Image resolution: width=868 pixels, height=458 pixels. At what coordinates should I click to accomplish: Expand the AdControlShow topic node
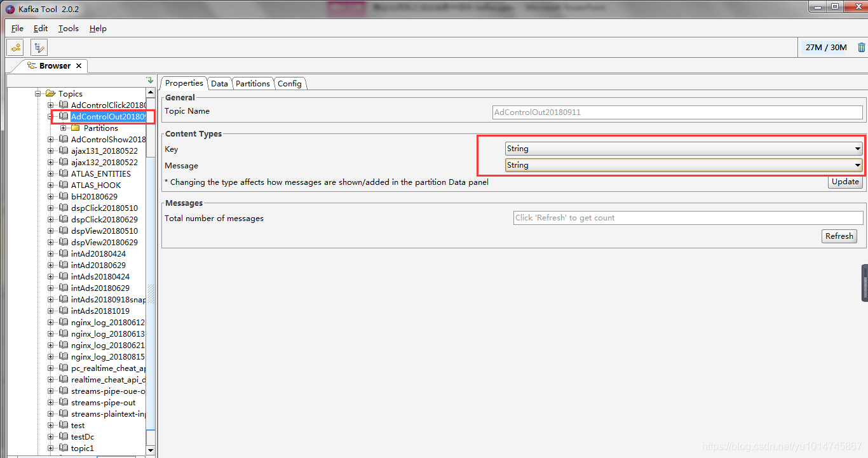[x=51, y=139]
